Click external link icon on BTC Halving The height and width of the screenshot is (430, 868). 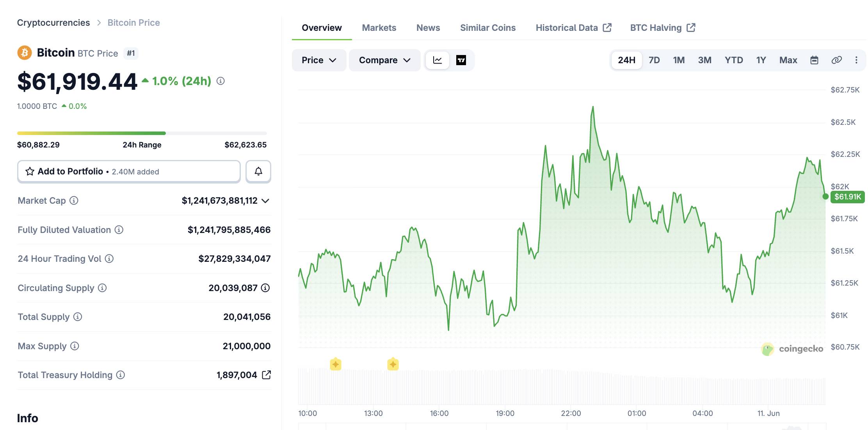click(x=691, y=27)
